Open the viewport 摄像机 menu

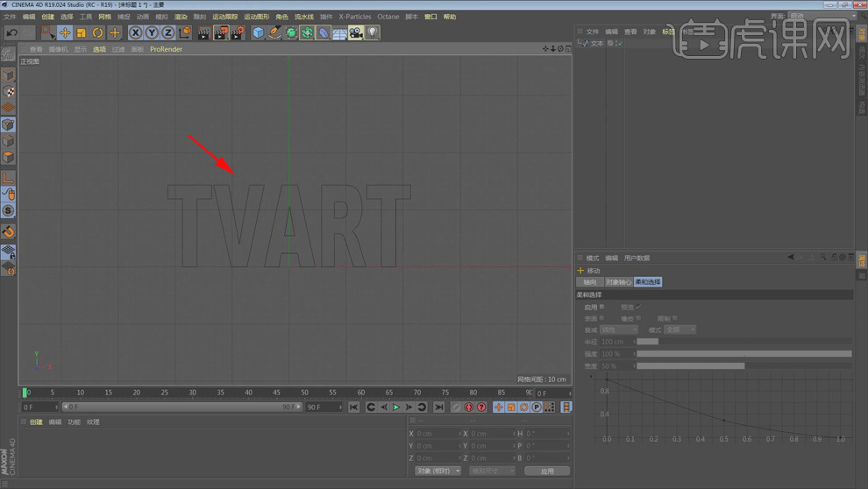coord(58,49)
